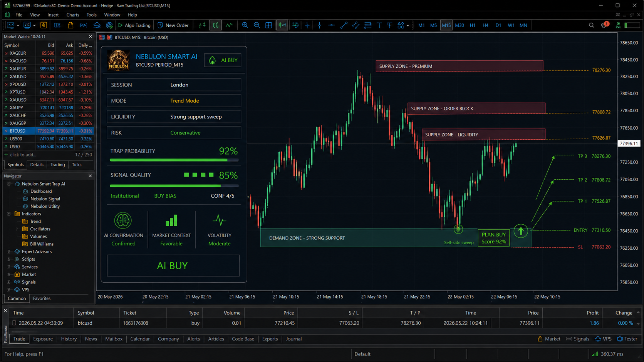Open Tester link in Toolbox bottom bar
This screenshot has height=362, width=644.
click(x=627, y=339)
